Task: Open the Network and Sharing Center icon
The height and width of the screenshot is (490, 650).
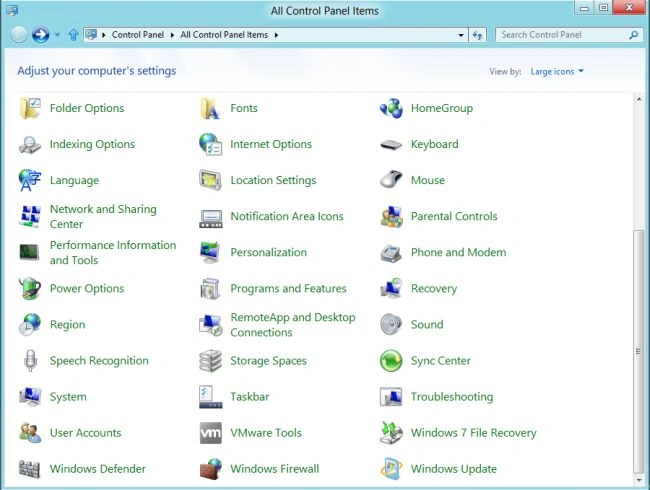Action: click(x=30, y=216)
